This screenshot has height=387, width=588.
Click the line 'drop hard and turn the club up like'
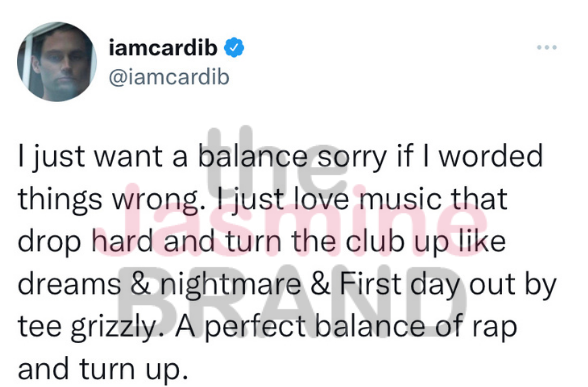(261, 242)
